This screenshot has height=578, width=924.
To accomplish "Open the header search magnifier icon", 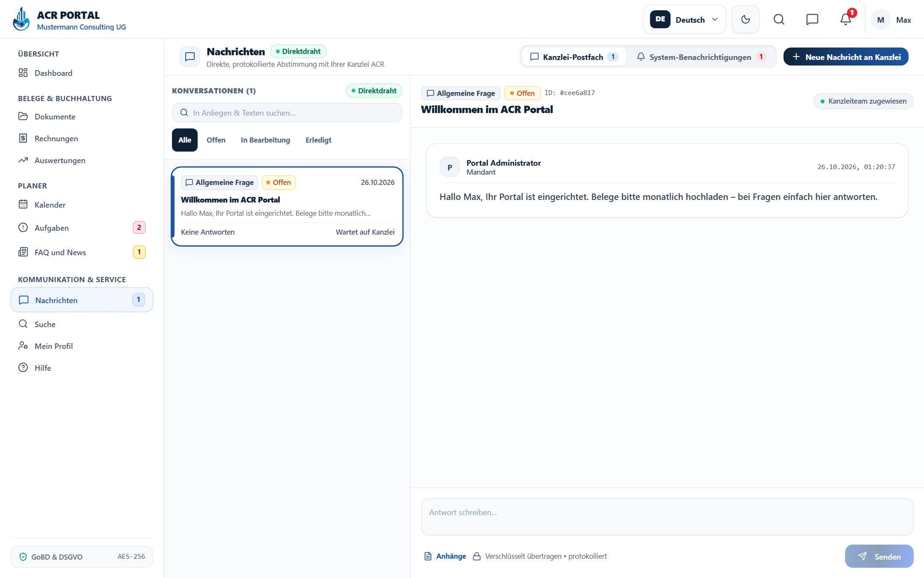I will point(779,19).
